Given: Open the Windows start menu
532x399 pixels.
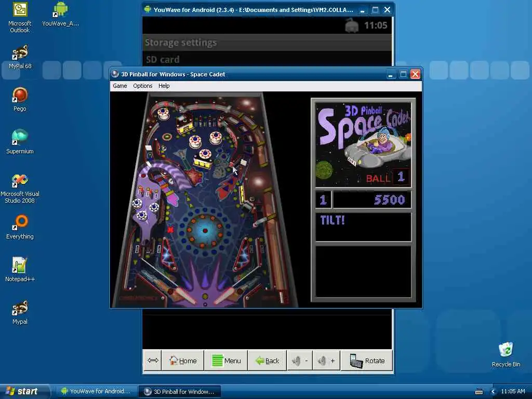Looking at the screenshot, I should [24, 391].
